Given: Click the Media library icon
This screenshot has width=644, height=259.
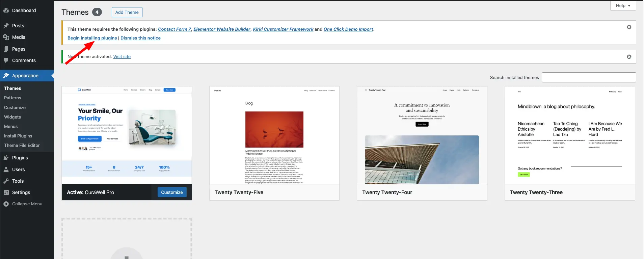Looking at the screenshot, I should (x=6, y=37).
